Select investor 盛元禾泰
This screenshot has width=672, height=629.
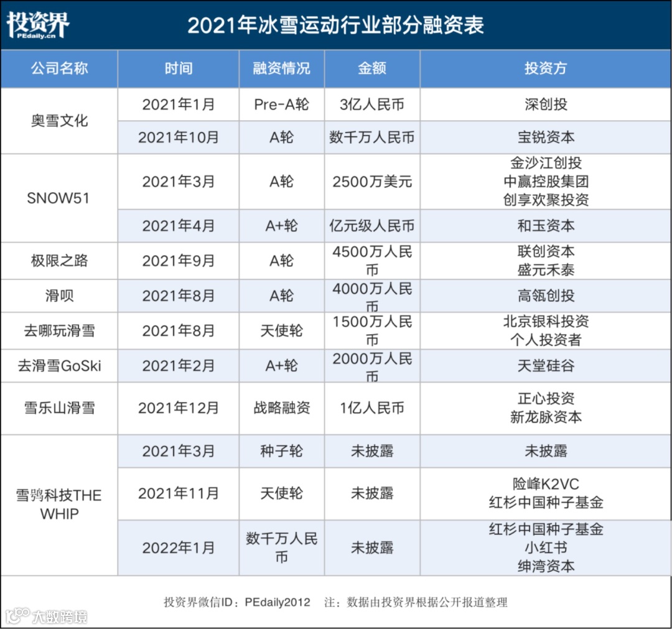pos(546,270)
